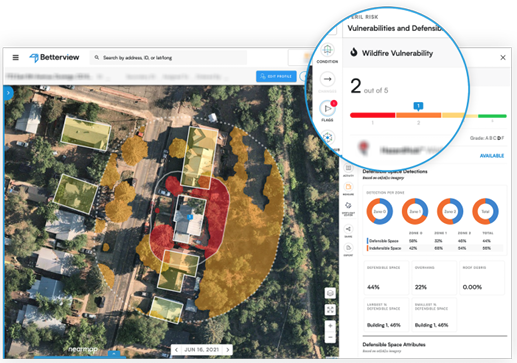Click the Edit Profile button
The image size is (517, 363).
[276, 76]
